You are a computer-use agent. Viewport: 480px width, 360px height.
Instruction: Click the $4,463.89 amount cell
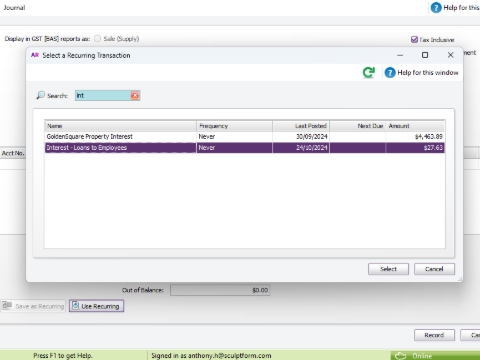point(429,137)
